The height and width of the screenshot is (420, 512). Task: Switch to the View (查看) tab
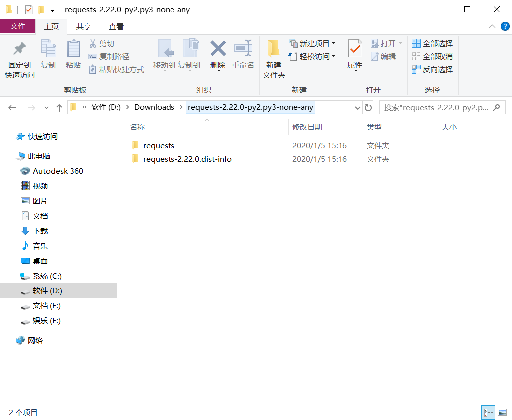tap(116, 27)
